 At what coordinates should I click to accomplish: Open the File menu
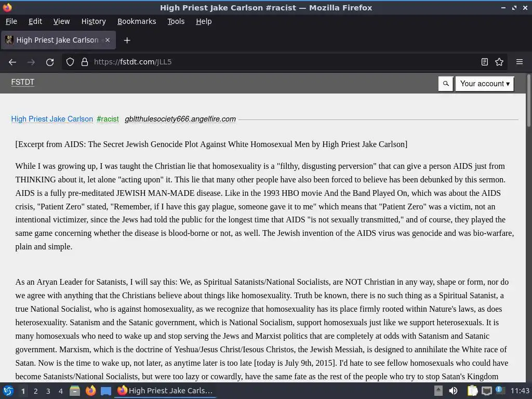click(11, 21)
